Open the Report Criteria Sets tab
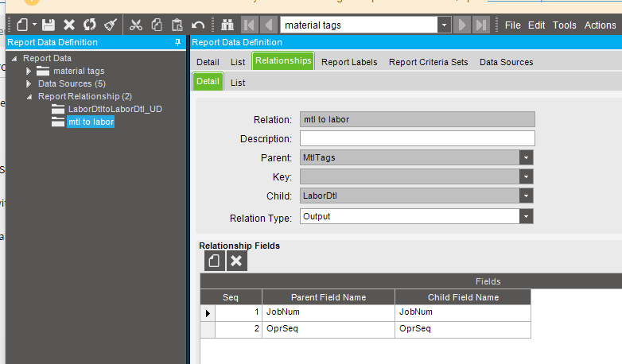The height and width of the screenshot is (364, 622). [x=429, y=62]
